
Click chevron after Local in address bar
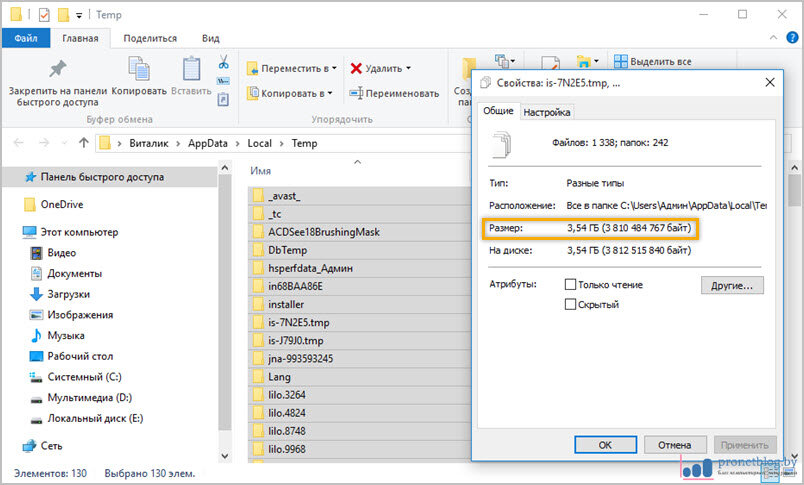282,144
